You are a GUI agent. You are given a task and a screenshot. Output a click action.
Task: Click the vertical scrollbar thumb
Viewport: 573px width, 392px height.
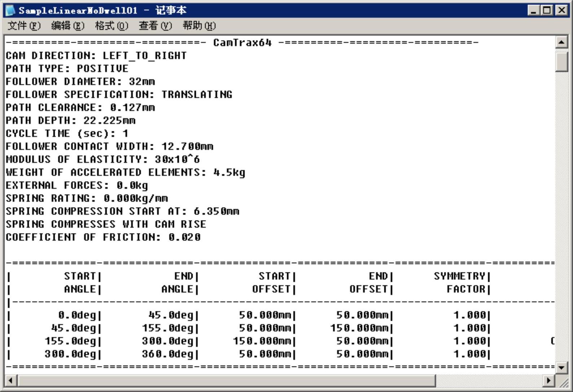pyautogui.click(x=561, y=62)
